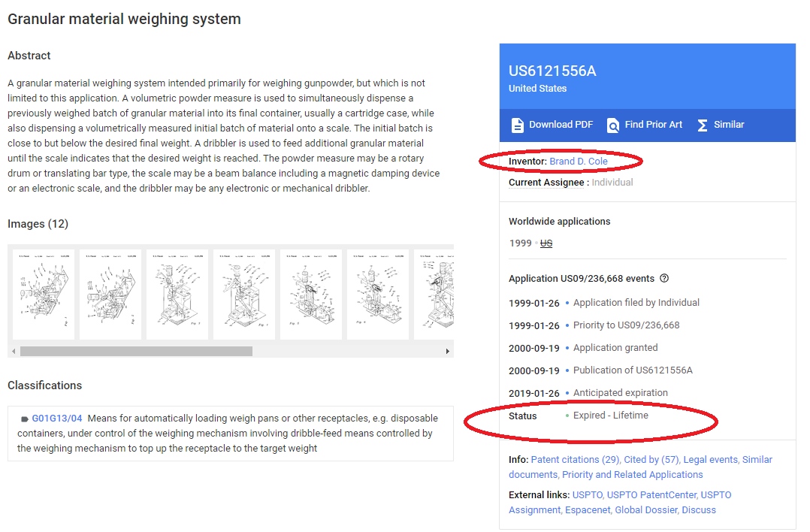Open Global Dossier link
Image resolution: width=810 pixels, height=532 pixels.
click(646, 509)
